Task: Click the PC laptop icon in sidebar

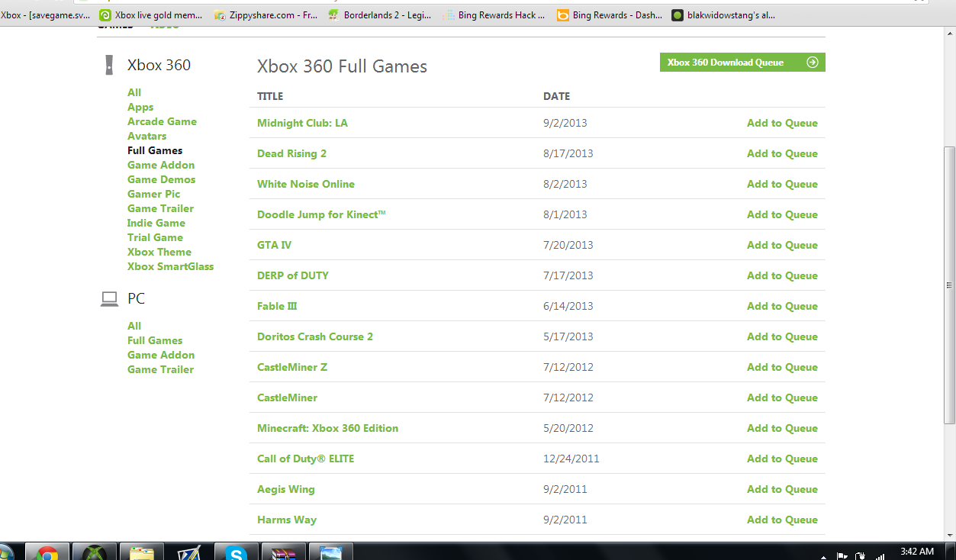Action: [x=109, y=299]
